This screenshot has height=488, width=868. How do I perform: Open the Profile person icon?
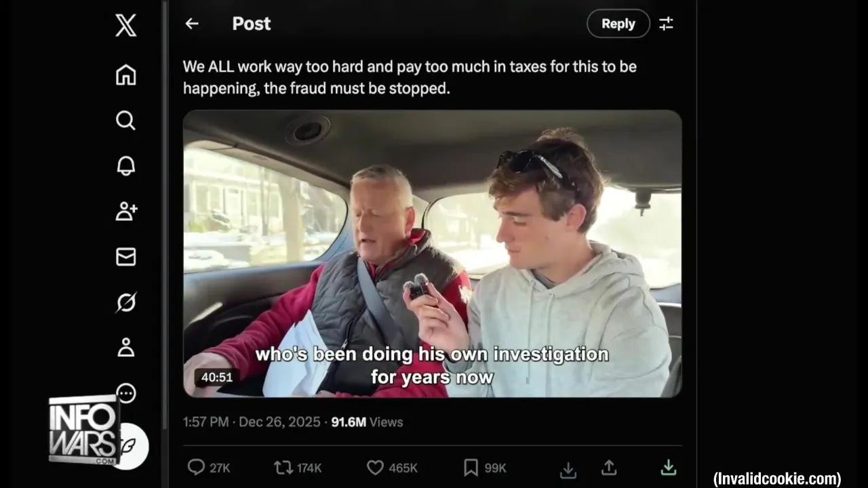click(x=125, y=348)
